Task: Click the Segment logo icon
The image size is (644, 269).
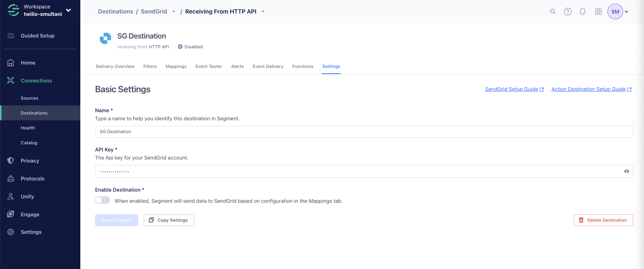Action: tap(14, 10)
